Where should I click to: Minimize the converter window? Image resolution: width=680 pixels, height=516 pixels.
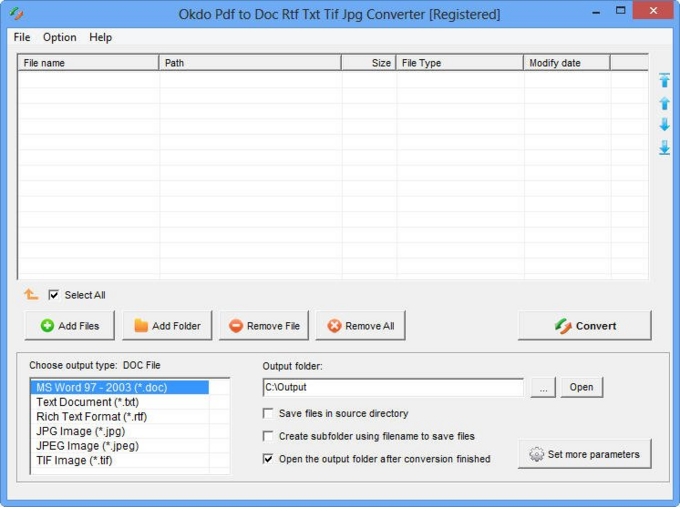click(x=596, y=12)
